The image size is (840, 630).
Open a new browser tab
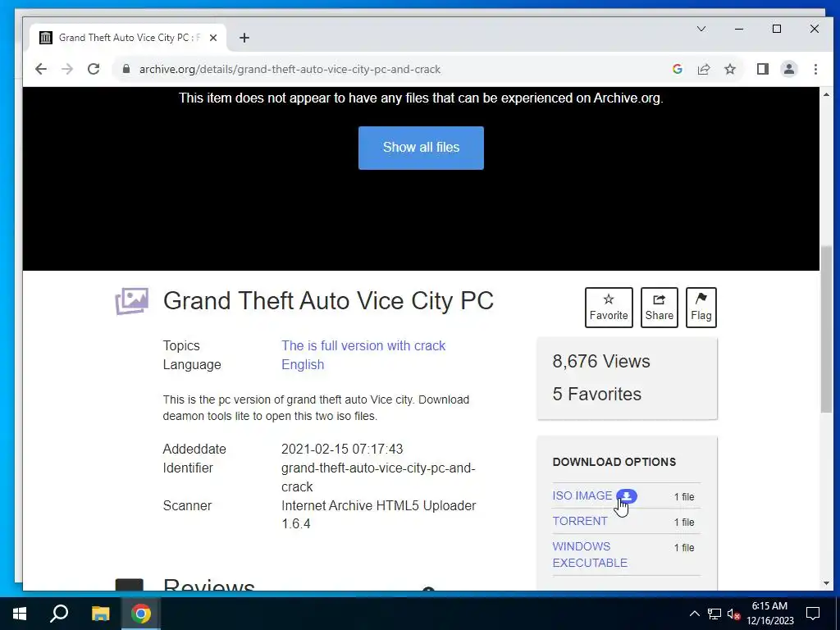coord(244,38)
